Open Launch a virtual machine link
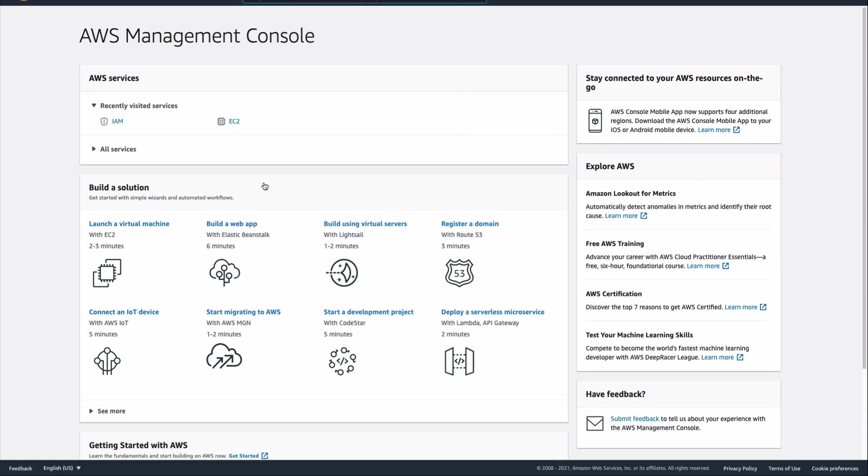This screenshot has width=868, height=476. pos(129,224)
